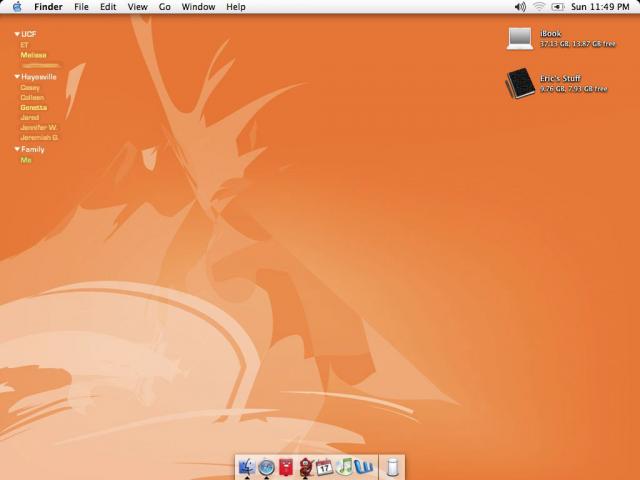640x480 pixels.
Task: Collapse the Family buddy group
Action: tap(17, 149)
